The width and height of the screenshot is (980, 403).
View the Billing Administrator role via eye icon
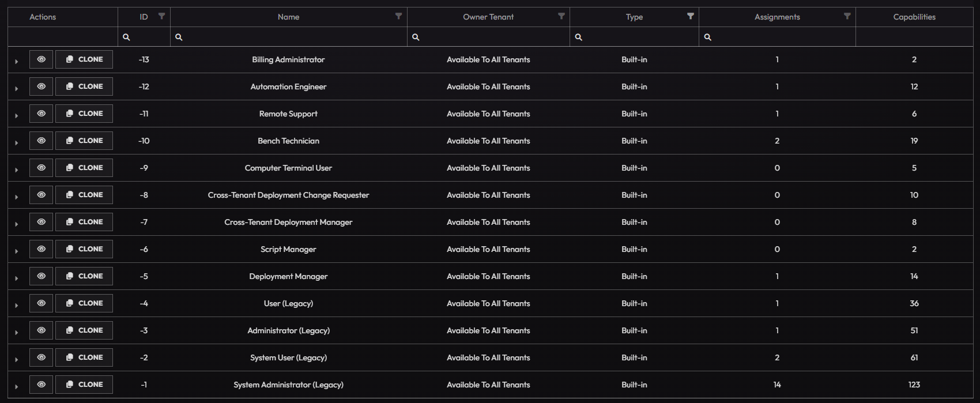pos(42,59)
